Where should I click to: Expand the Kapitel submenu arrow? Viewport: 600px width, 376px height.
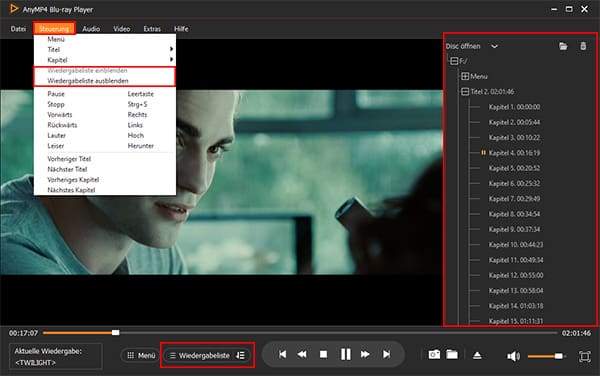pos(171,59)
